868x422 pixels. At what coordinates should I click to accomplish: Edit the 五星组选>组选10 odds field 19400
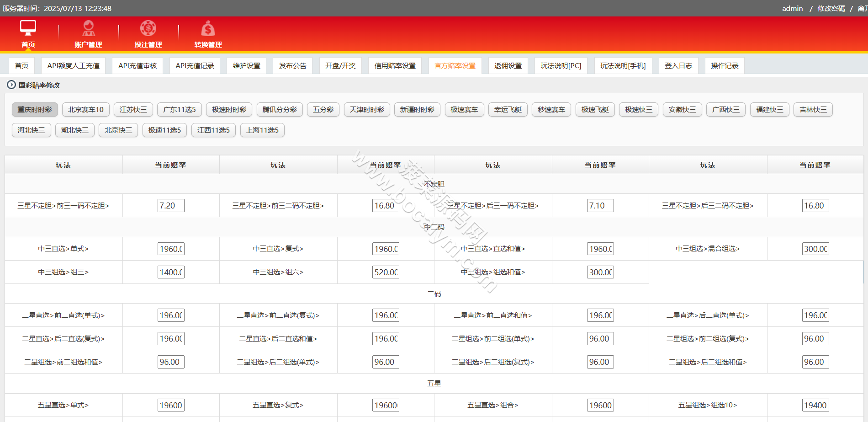[815, 405]
